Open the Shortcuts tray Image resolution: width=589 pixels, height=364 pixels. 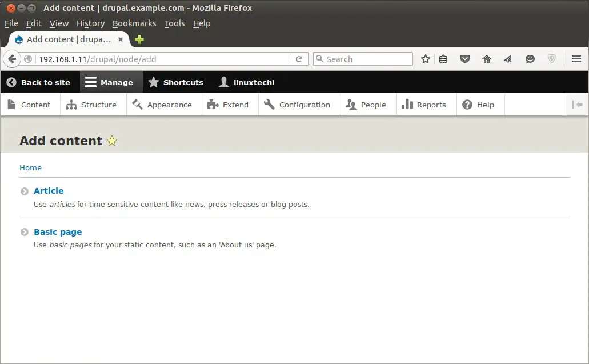tap(175, 82)
